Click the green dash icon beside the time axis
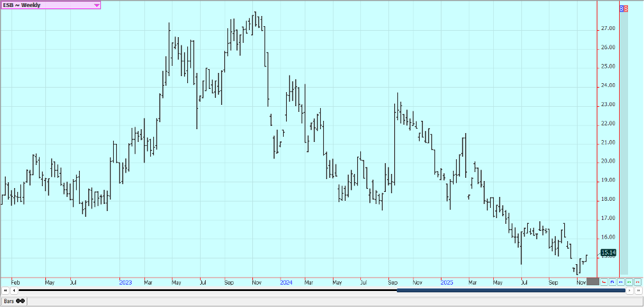644x307 pixels. tap(629, 281)
